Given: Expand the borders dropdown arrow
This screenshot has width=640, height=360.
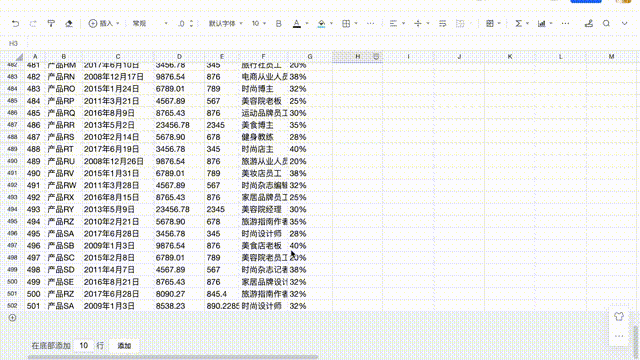Looking at the screenshot, I should [356, 24].
